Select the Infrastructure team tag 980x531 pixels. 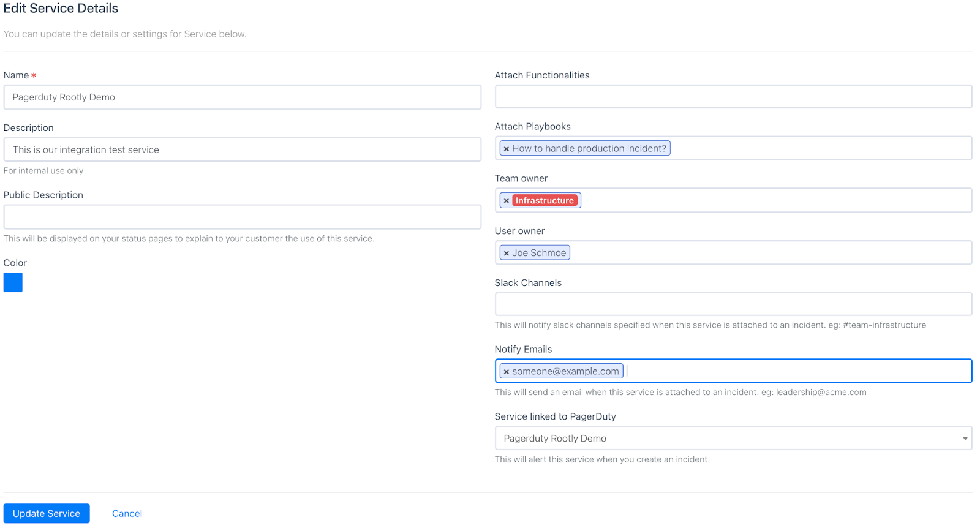[x=545, y=200]
